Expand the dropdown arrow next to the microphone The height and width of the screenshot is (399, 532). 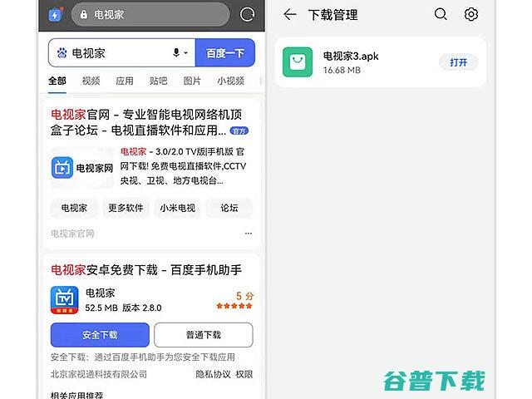click(185, 53)
